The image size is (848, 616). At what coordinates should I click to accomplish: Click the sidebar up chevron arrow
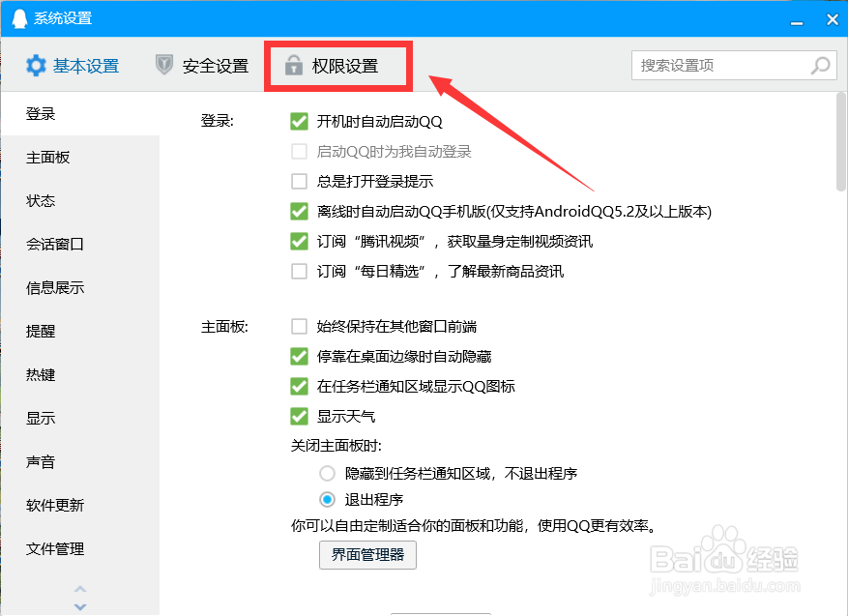(80, 589)
